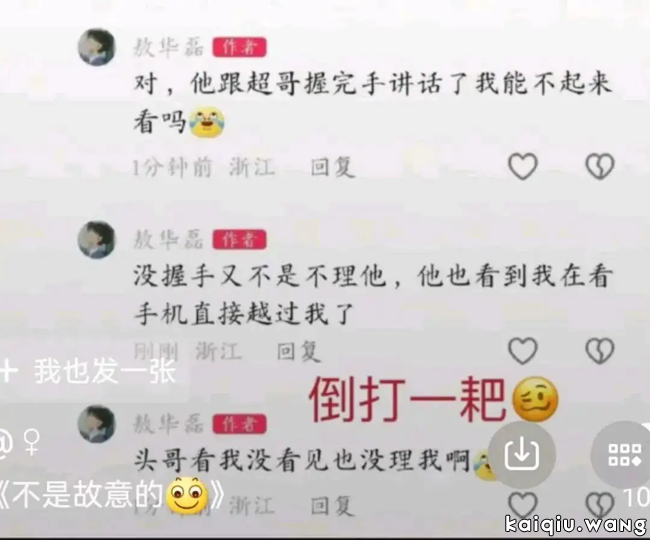Reply to the first comment via 回复
The width and height of the screenshot is (650, 540).
coord(332,167)
